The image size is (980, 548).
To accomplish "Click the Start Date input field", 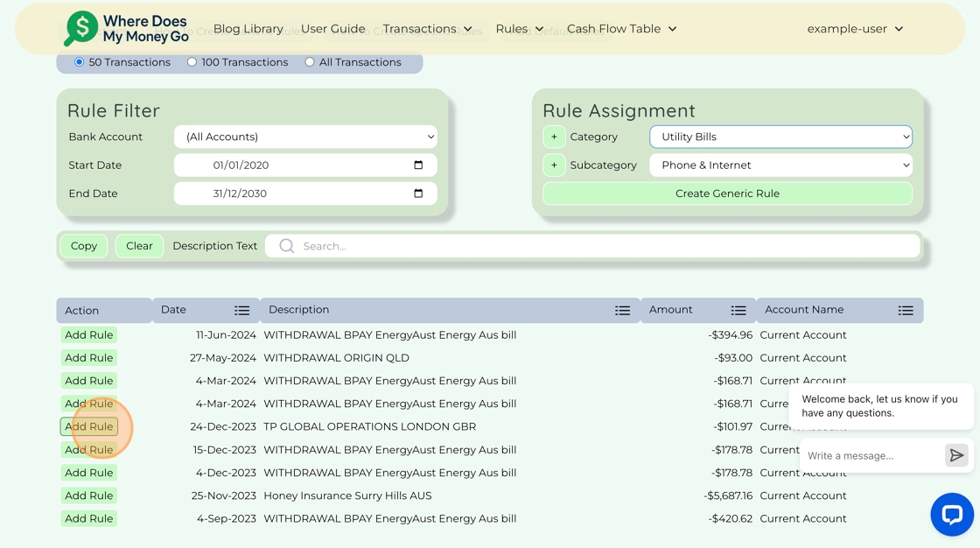I will click(305, 165).
